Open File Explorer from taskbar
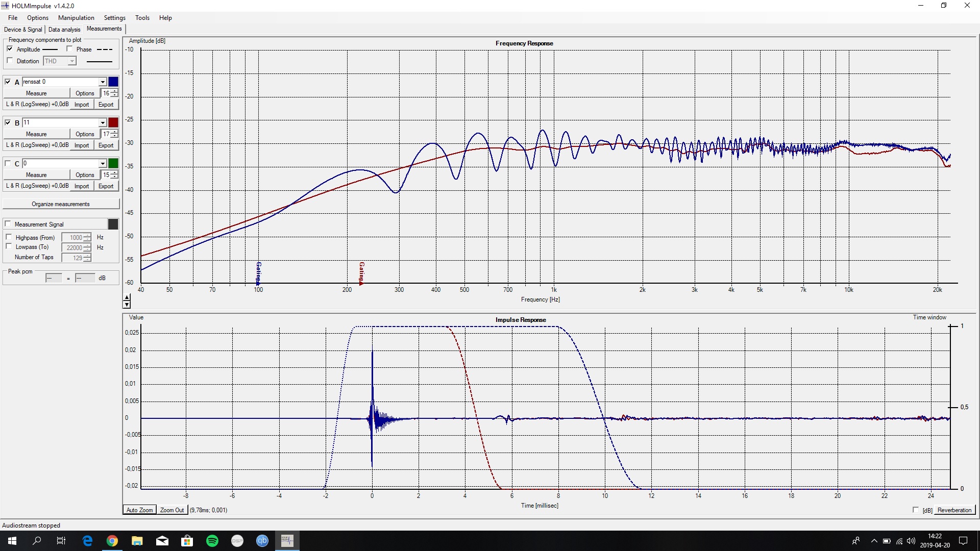 coord(137,541)
